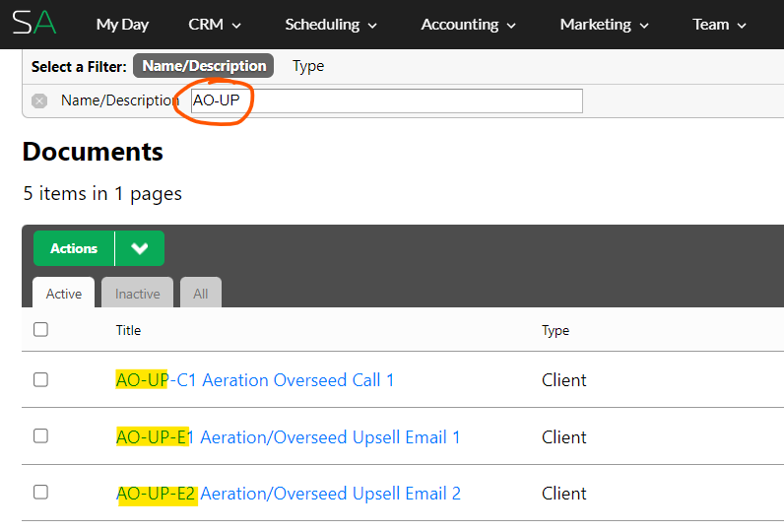
Task: Click the SA logo icon
Action: (34, 23)
